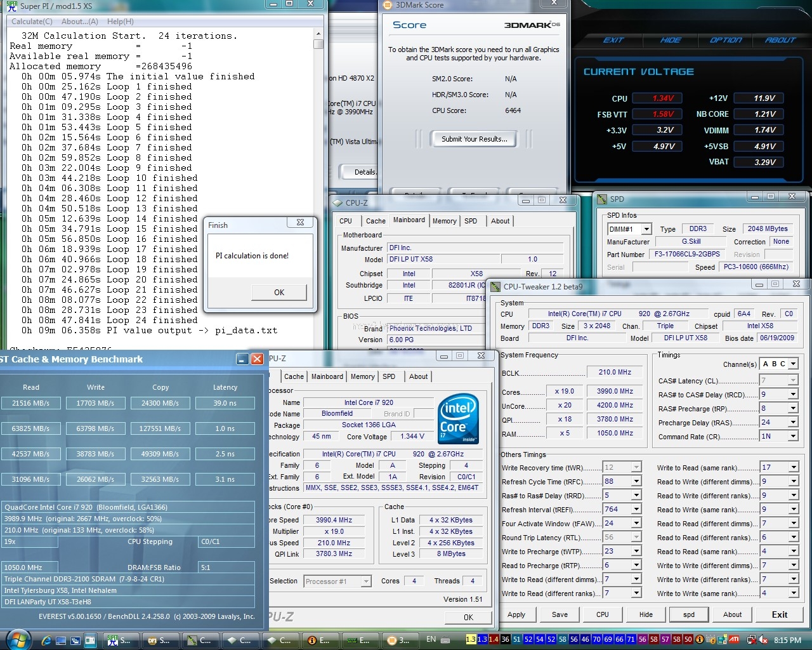The image size is (812, 650).
Task: Open the Write to Precharge (tWTP) dropdown
Action: click(636, 552)
